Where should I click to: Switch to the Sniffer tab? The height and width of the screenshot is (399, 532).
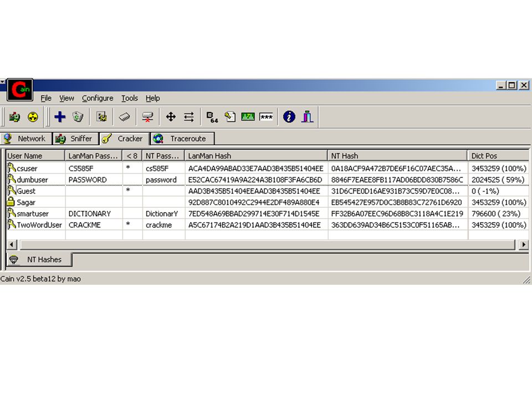76,139
